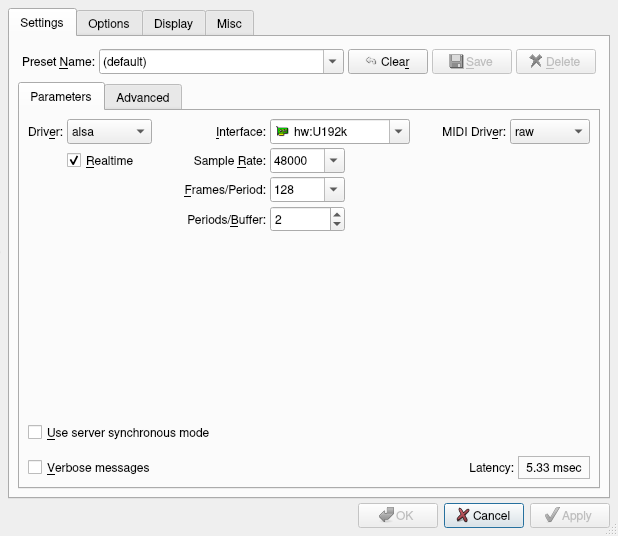Viewport: 618px width, 536px height.
Task: Enable Verbose messages checkbox
Action: [x=35, y=467]
